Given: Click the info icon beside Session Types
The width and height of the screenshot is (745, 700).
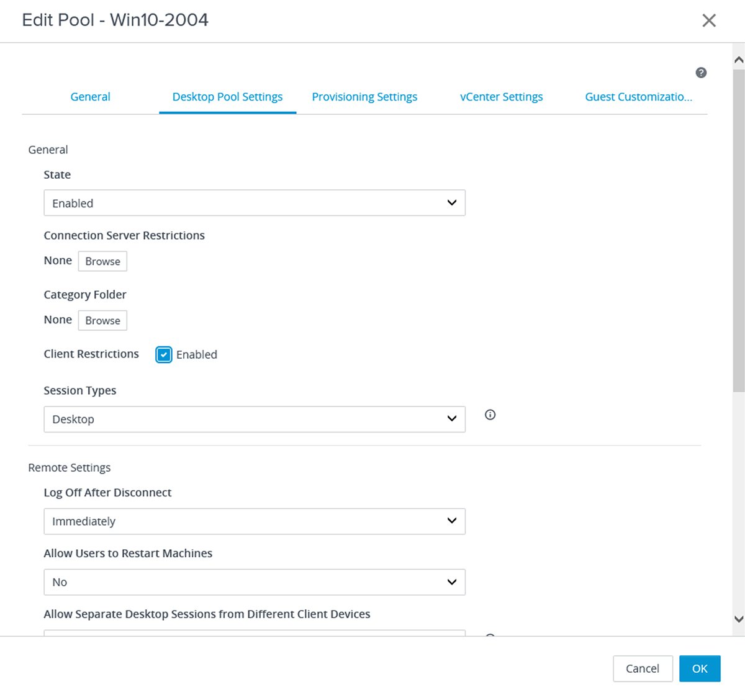Looking at the screenshot, I should 490,415.
